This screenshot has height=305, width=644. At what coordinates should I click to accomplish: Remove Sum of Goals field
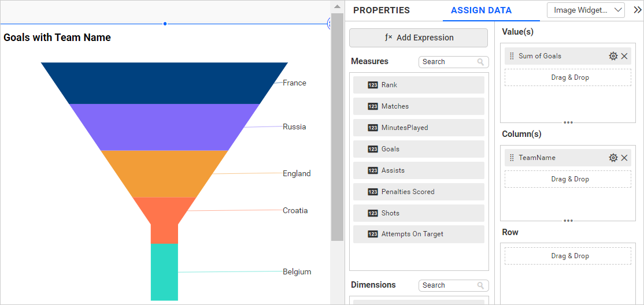tap(624, 56)
